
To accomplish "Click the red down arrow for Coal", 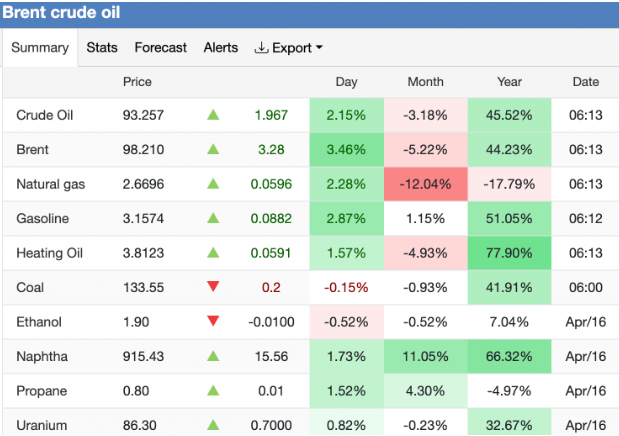I will tap(212, 287).
